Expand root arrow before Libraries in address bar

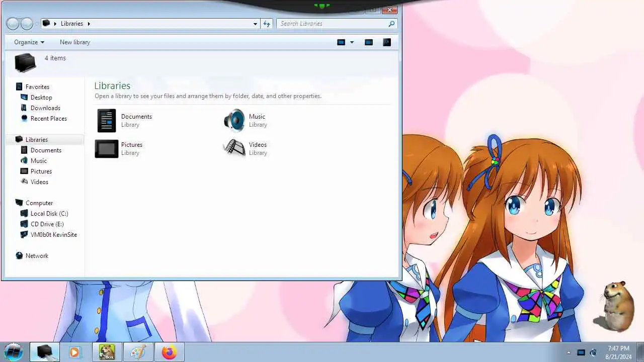(x=55, y=24)
